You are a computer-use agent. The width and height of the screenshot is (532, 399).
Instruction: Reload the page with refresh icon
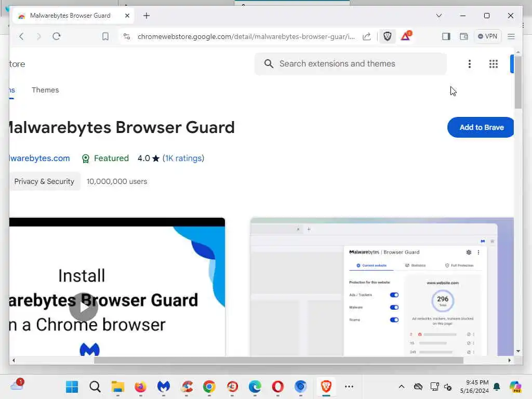[x=56, y=36]
